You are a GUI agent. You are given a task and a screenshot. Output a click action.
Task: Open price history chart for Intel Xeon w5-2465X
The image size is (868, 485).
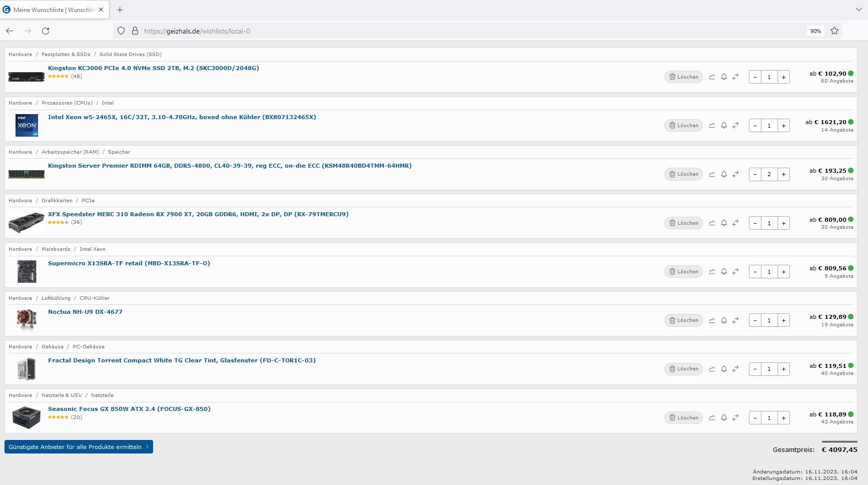712,126
